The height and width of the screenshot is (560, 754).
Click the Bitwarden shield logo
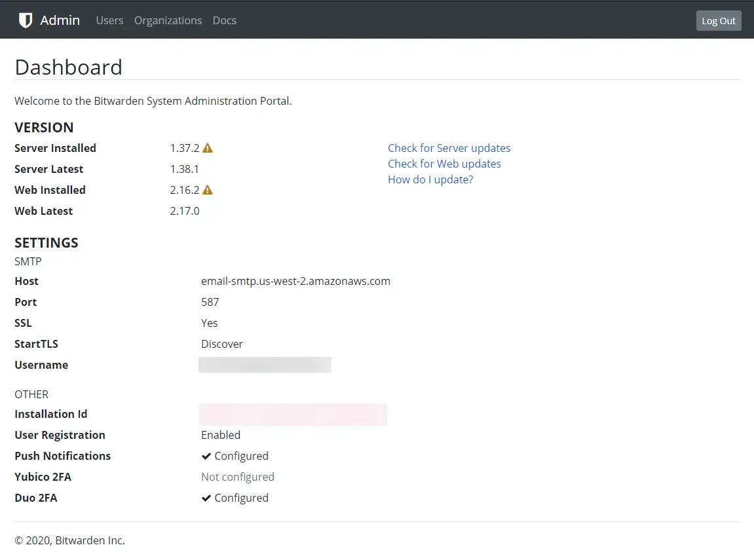coord(26,20)
